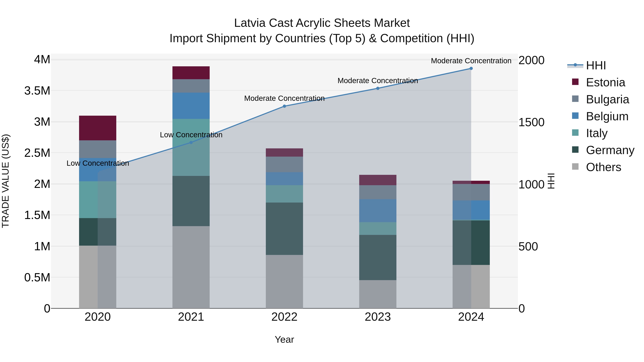Click Belgium blue legend swatch
The image size is (644, 362).
point(575,116)
